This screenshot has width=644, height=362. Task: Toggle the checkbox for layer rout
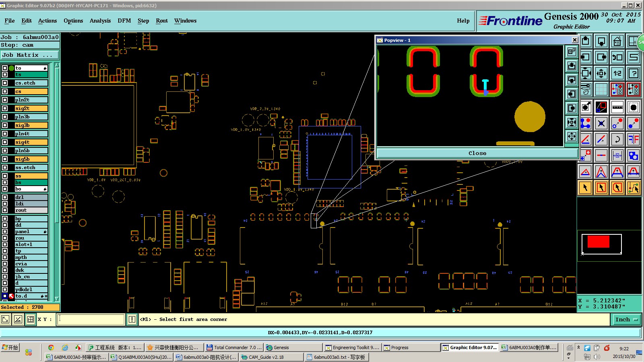pos(5,210)
